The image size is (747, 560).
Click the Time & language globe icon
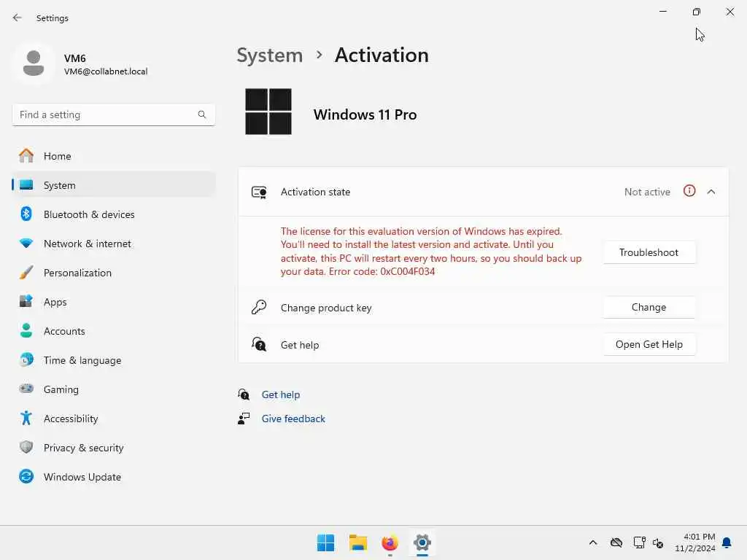26,359
